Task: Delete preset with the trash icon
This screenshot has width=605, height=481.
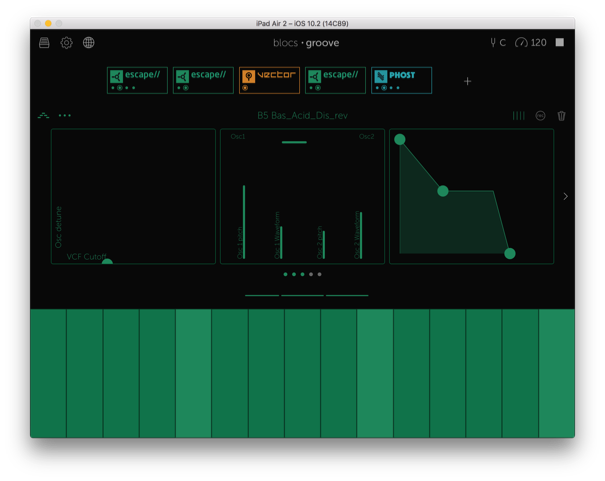Action: point(561,116)
